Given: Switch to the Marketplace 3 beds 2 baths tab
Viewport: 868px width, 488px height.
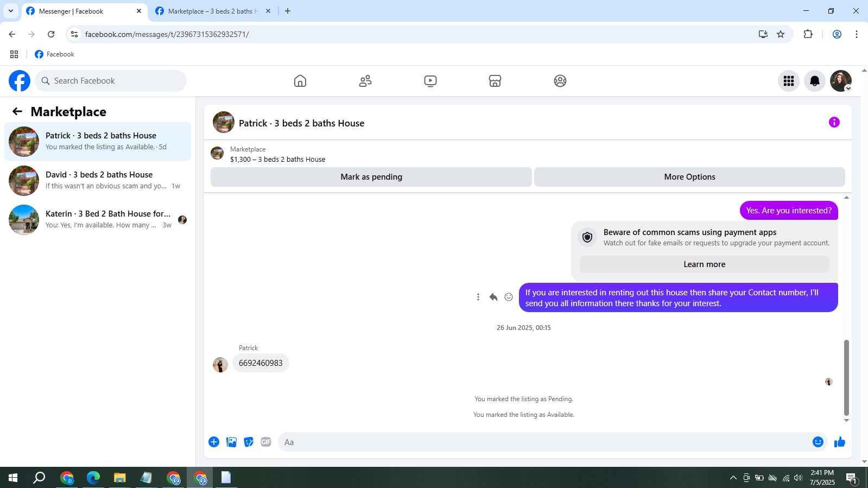Looking at the screenshot, I should 213,11.
